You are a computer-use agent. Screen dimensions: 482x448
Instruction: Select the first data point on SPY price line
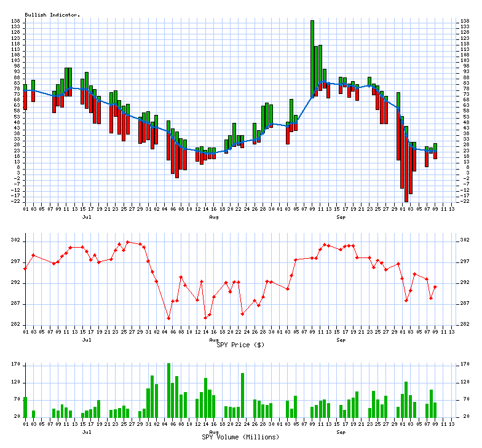click(25, 269)
